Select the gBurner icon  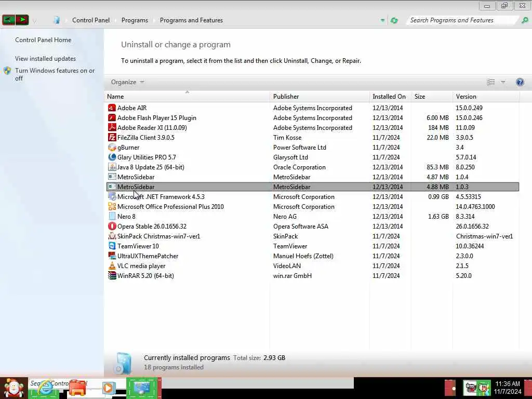[112, 147]
